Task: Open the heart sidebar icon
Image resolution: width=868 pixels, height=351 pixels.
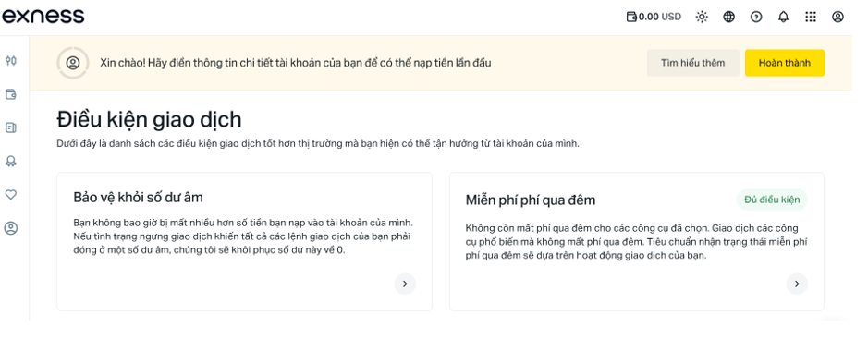Action: [10, 195]
